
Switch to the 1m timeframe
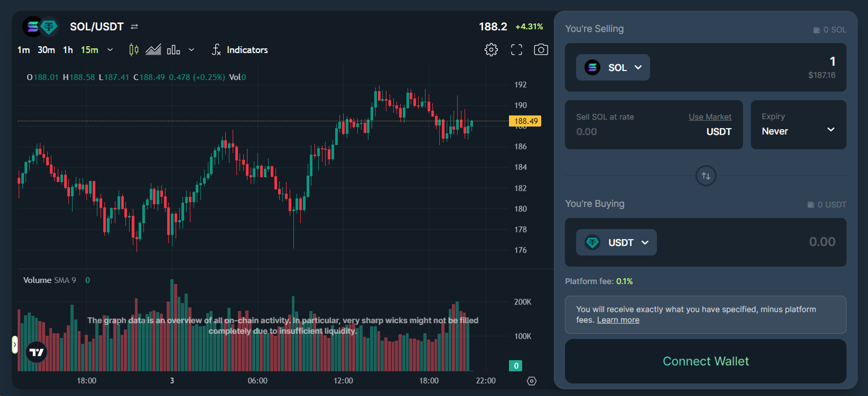[x=23, y=50]
